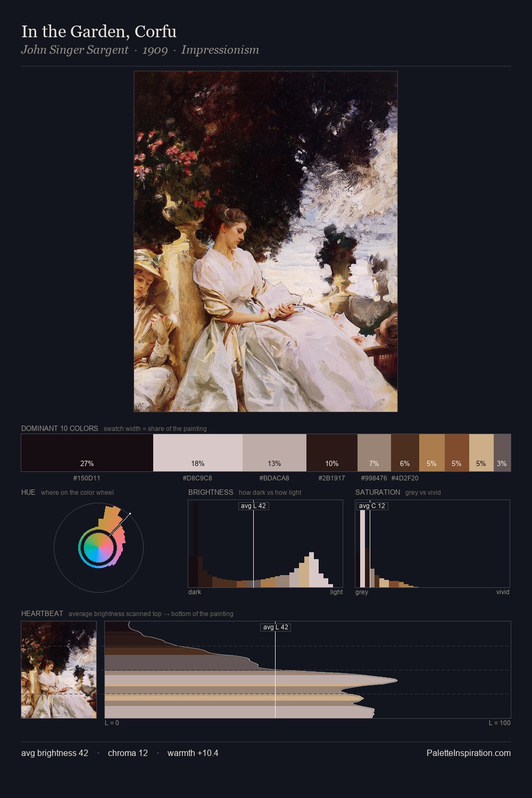The height and width of the screenshot is (798, 532).
Task: Click the small Heartbeat painting thumbnail
Action: tap(59, 670)
